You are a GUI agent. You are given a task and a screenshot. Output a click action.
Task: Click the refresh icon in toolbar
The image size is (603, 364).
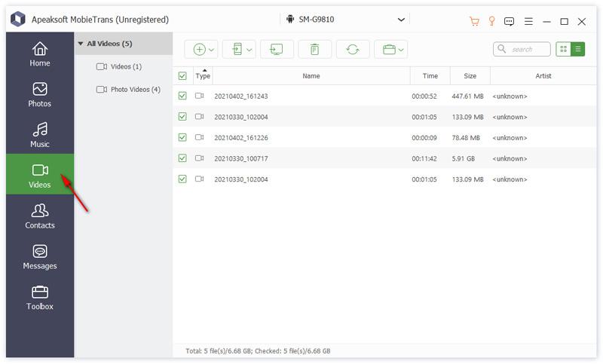(x=352, y=49)
